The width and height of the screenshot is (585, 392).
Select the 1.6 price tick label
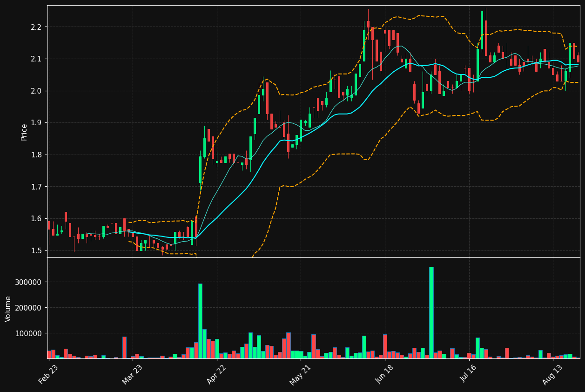click(37, 219)
